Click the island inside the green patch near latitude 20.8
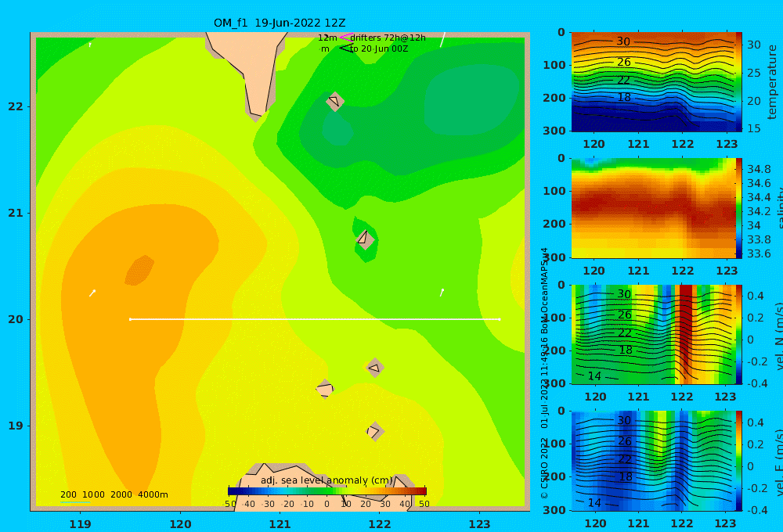 point(365,239)
